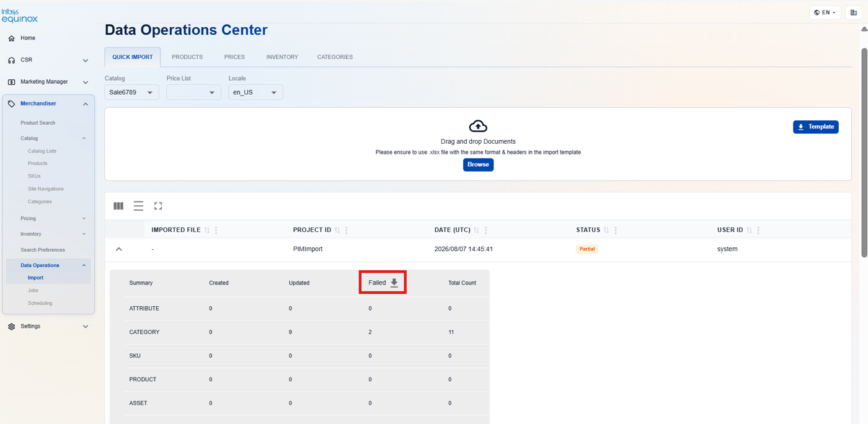This screenshot has height=424, width=868.
Task: Click the CSR headset icon
Action: 11,60
